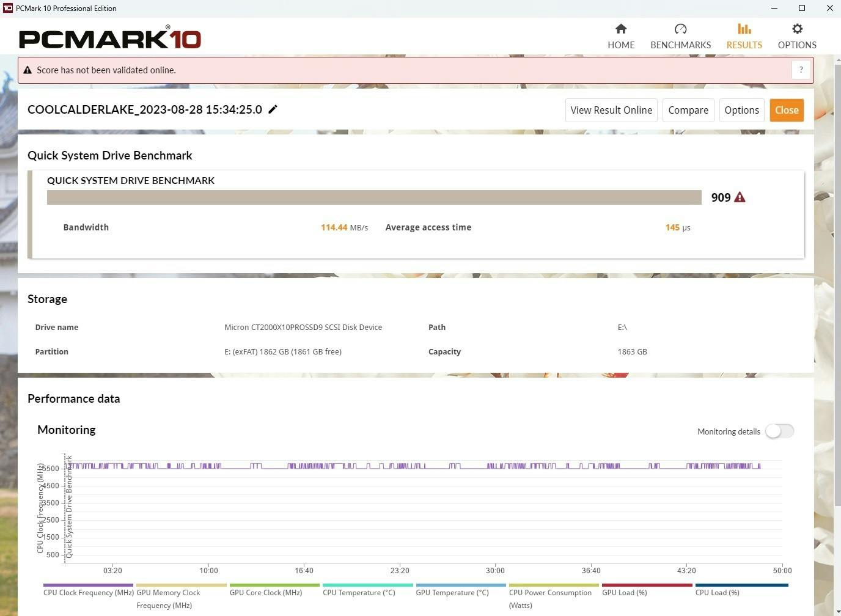The height and width of the screenshot is (616, 841).
Task: Click the warning triangle beside score 909
Action: (x=740, y=197)
